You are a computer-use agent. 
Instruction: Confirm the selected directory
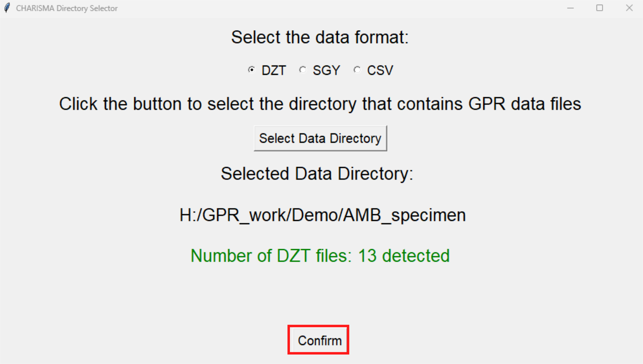click(x=320, y=340)
